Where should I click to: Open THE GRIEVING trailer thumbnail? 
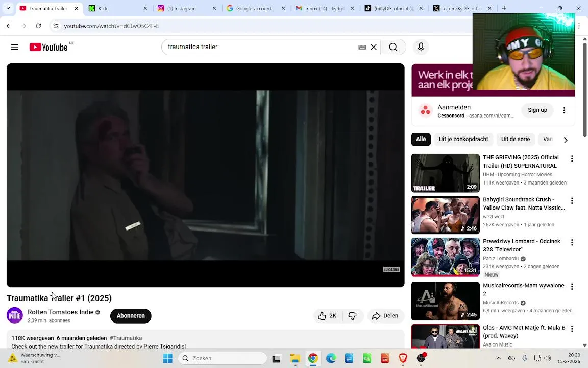(x=445, y=173)
